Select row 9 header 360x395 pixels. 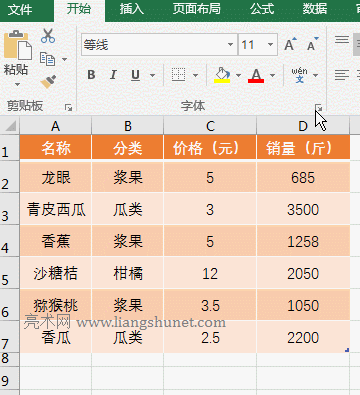coord(9,378)
